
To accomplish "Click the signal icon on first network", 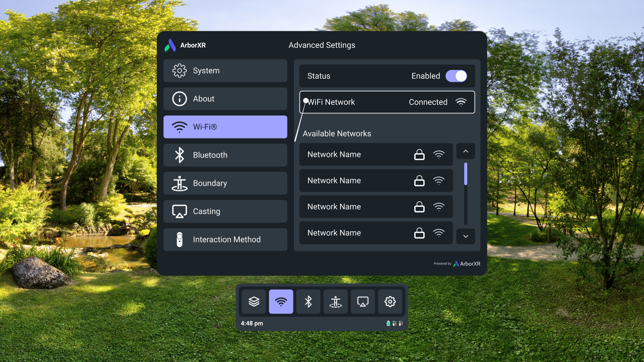I will (x=439, y=155).
